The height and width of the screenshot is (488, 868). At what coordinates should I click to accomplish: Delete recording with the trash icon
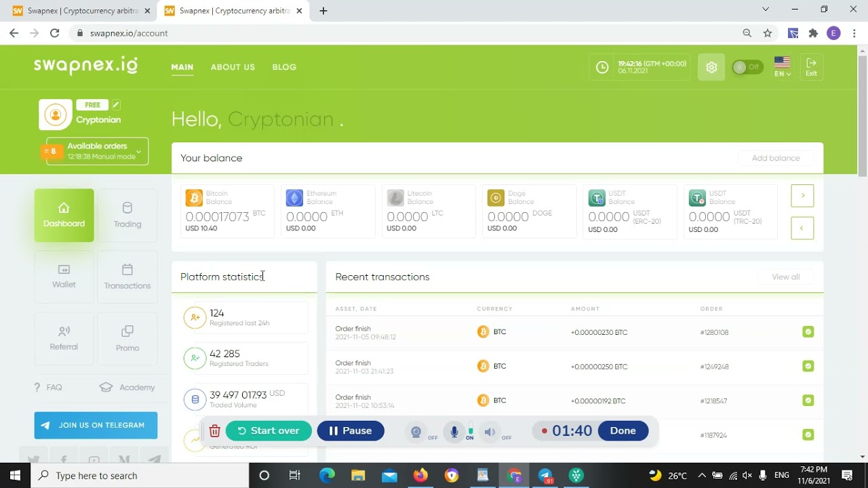tap(214, 431)
